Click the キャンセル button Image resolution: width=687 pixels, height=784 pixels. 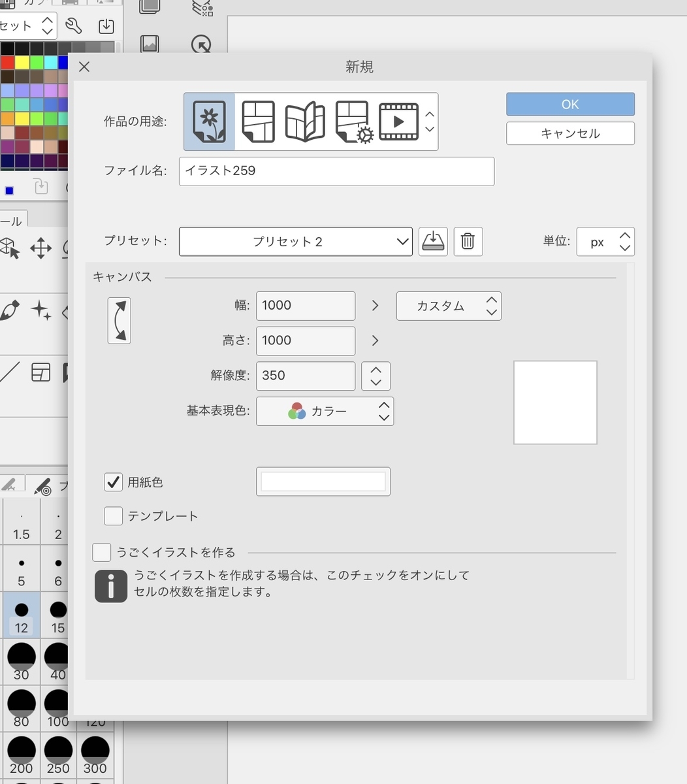pyautogui.click(x=570, y=133)
